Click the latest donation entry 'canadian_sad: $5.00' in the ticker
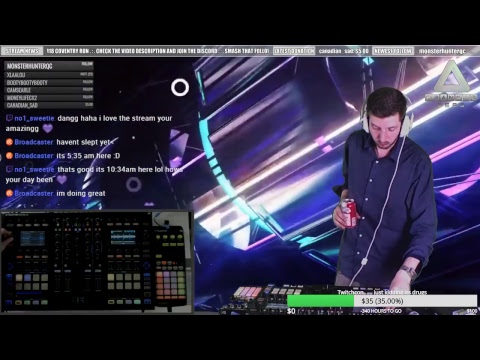480x360 pixels. [x=343, y=51]
